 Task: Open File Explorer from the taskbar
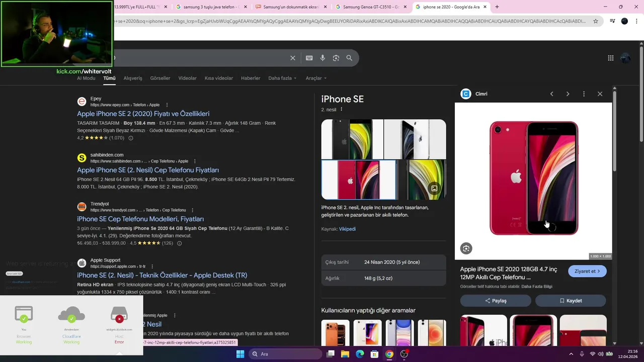click(345, 354)
